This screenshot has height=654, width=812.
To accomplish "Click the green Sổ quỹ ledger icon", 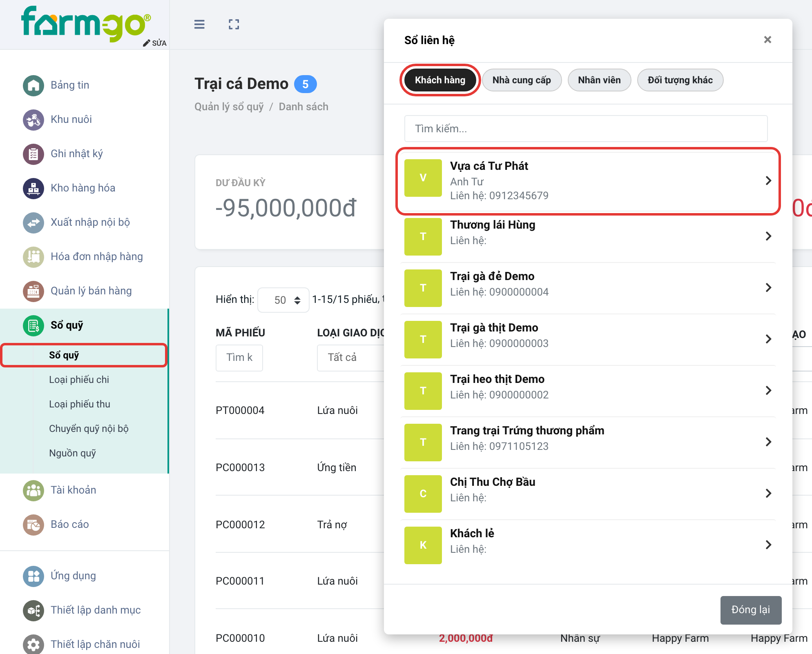I will tap(33, 325).
